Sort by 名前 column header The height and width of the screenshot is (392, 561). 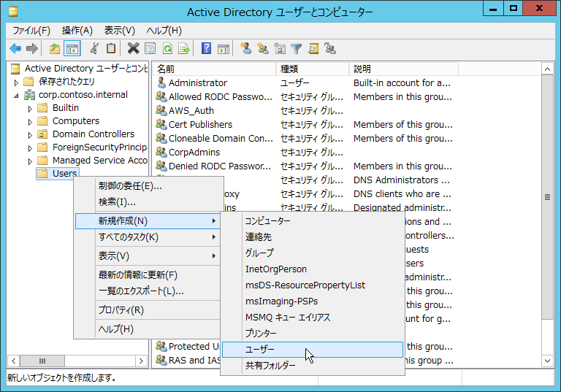[215, 69]
